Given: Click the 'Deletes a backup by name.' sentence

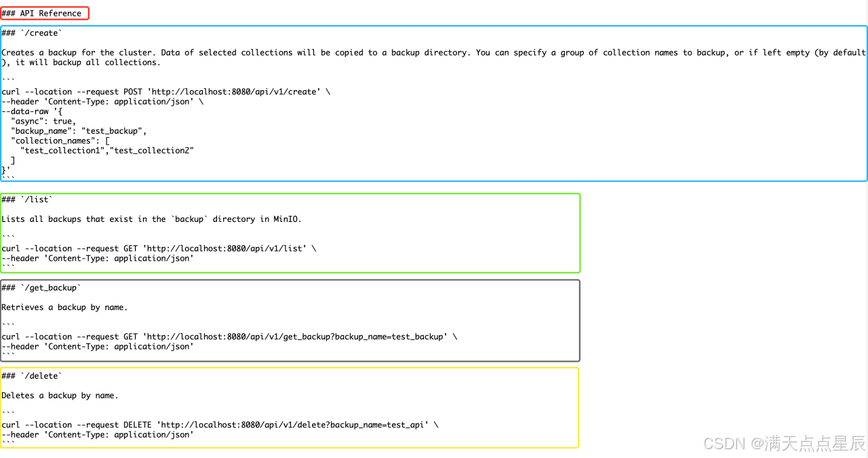Looking at the screenshot, I should [x=60, y=396].
